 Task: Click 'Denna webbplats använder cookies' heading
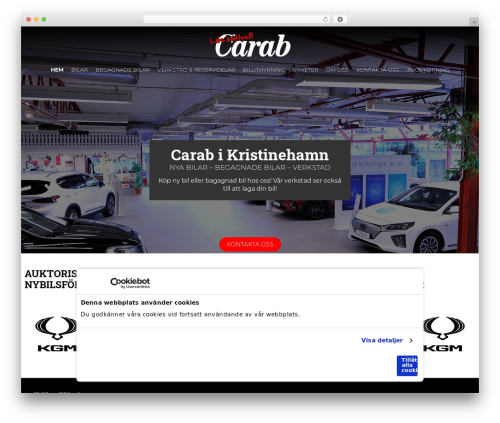[x=140, y=303]
